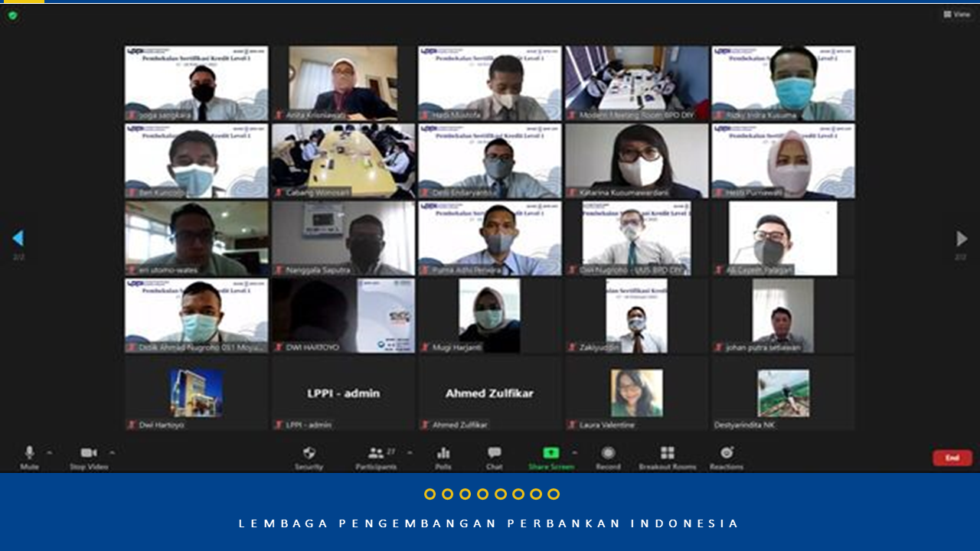Select Zakiyuddin's video tile
Screen dimensions: 980x551
(637, 315)
